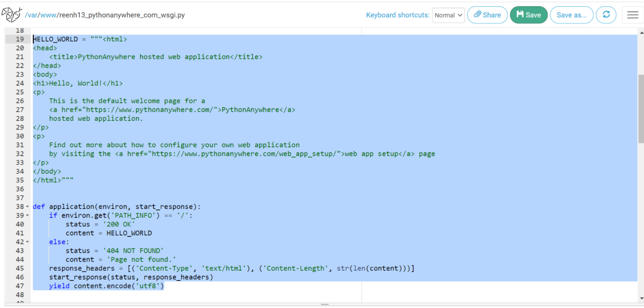
Task: Click the empty line 48 in editor
Action: [180, 295]
